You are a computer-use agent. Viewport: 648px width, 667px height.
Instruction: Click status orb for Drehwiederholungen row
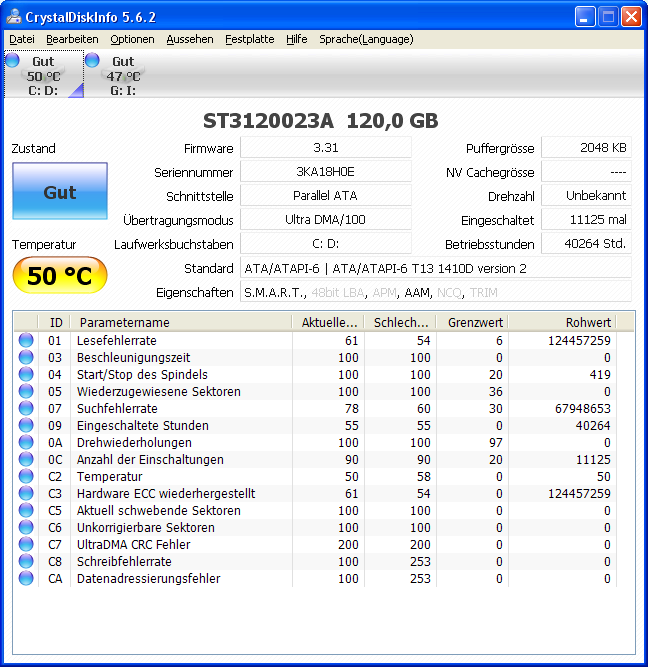pos(26,442)
